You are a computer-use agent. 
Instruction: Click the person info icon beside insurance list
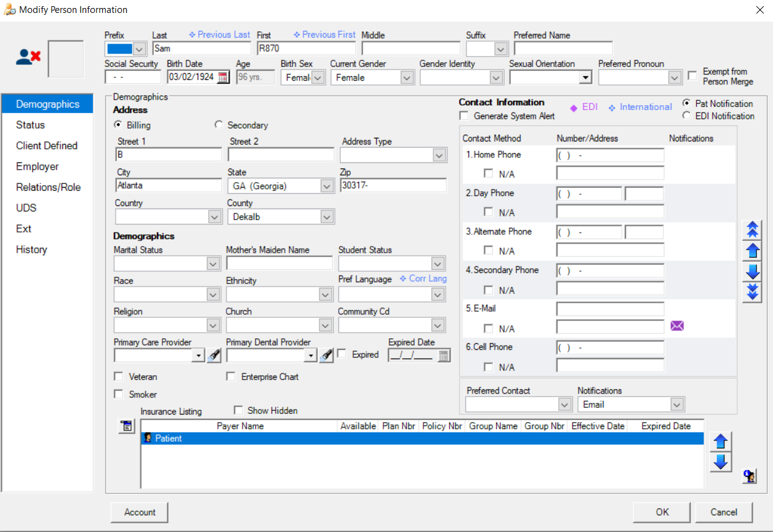pos(749,476)
